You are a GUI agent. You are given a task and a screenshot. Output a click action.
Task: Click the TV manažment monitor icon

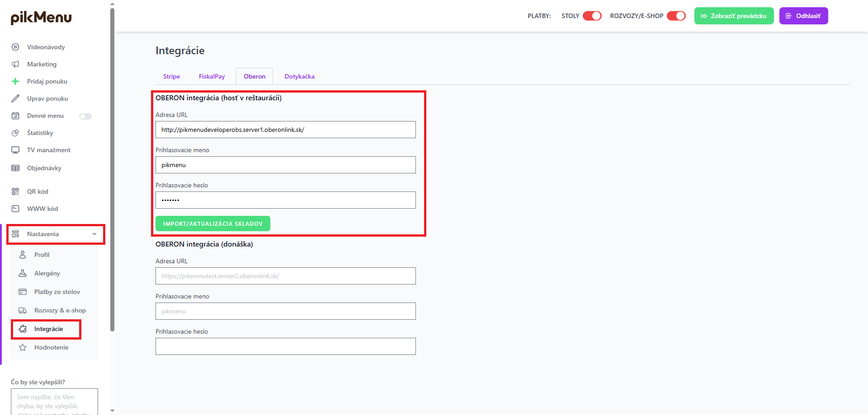[x=15, y=150]
